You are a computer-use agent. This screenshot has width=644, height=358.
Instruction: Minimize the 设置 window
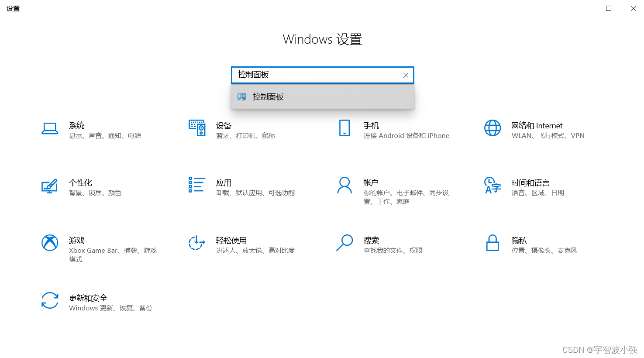[x=584, y=8]
